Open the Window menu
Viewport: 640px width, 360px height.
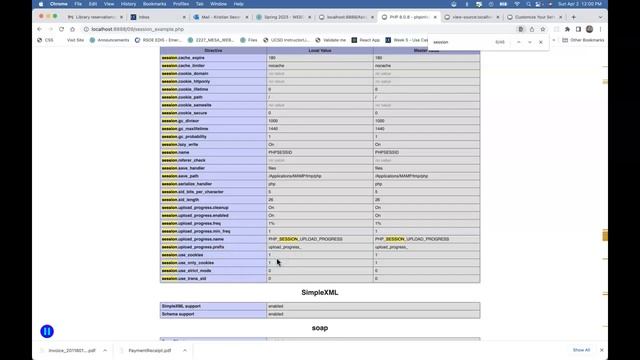click(218, 4)
